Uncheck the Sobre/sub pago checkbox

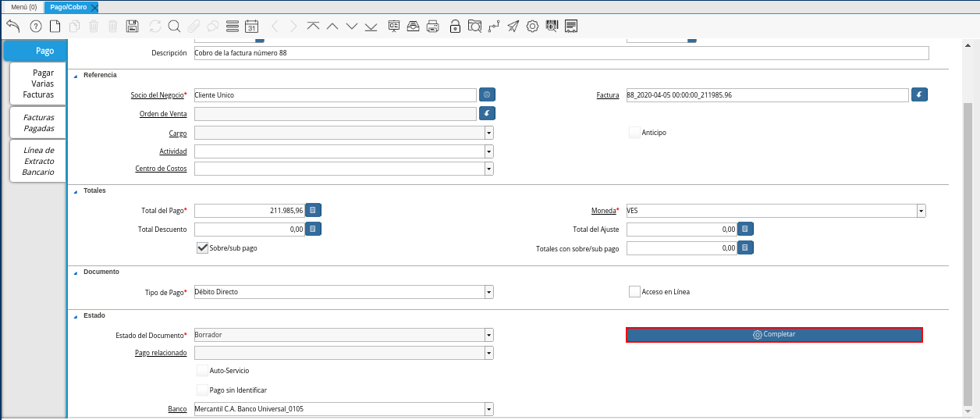tap(202, 247)
